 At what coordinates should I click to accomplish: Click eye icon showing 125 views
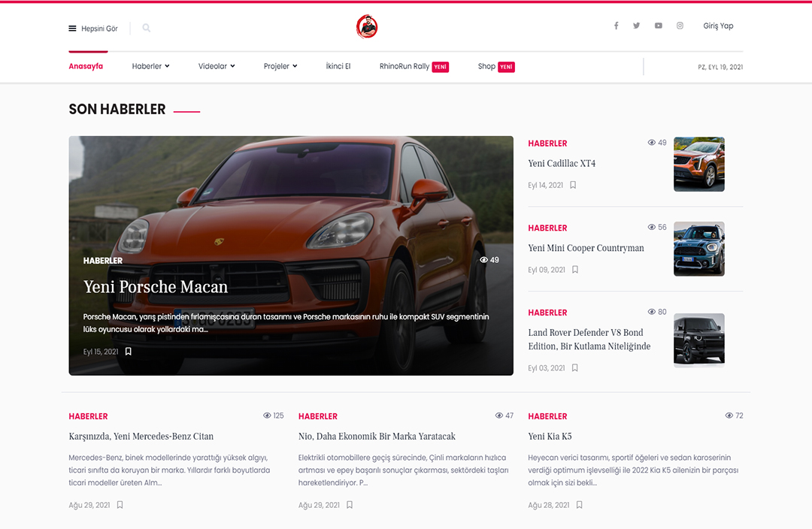(267, 415)
